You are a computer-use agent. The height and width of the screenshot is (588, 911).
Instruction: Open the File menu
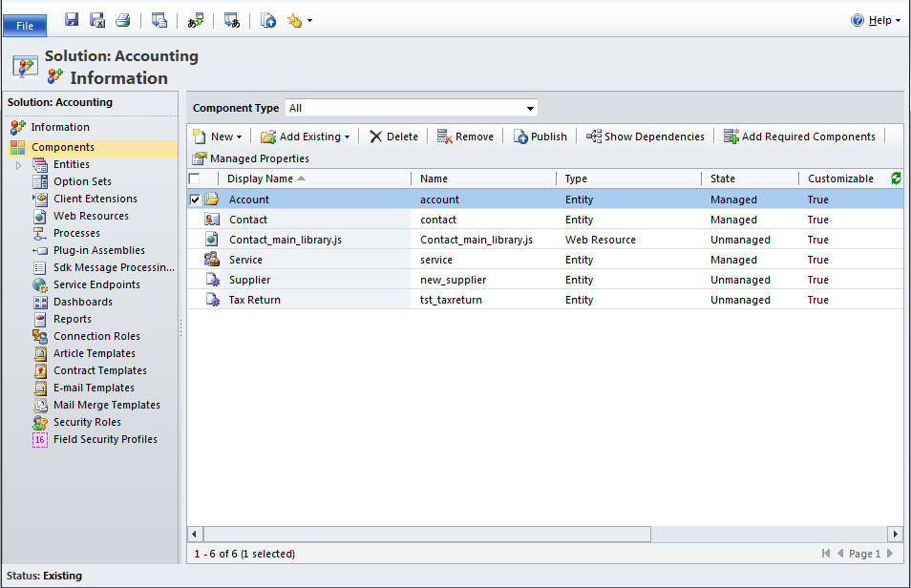click(24, 26)
